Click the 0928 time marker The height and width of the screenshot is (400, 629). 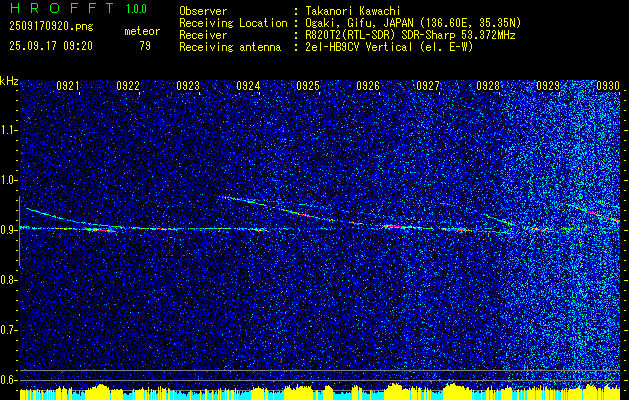(x=488, y=85)
